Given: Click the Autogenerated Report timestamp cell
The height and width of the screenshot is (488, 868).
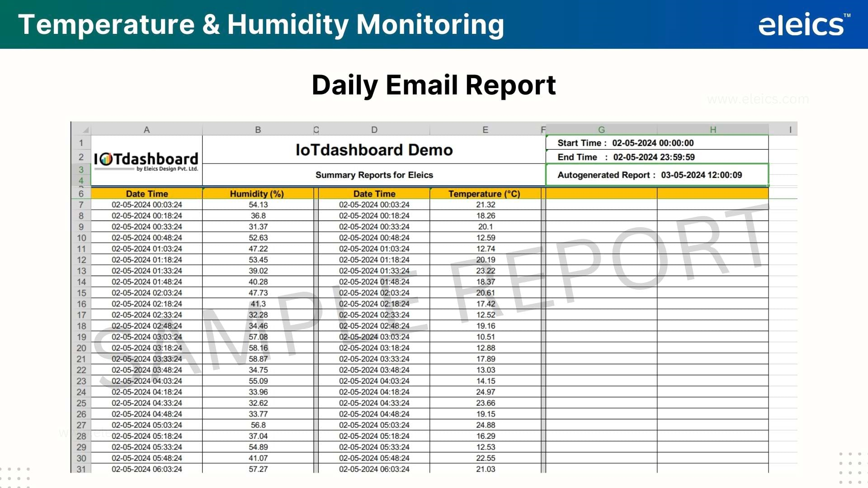Looking at the screenshot, I should pos(657,175).
